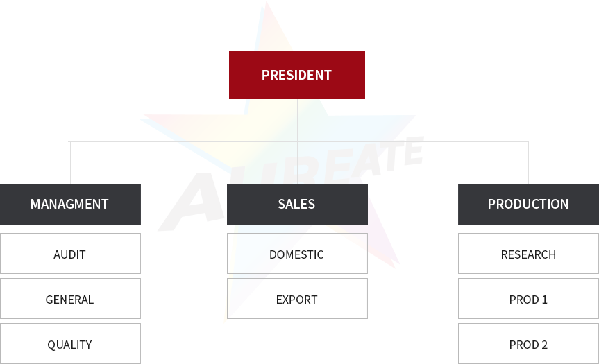The image size is (599, 364).
Task: Click the connector line above Production
Action: pyautogui.click(x=528, y=162)
